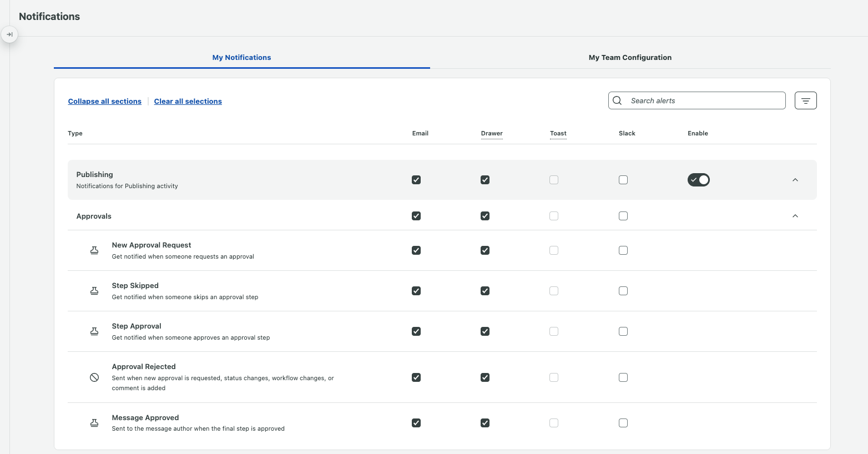
Task: Uncheck Drawer for Approval Rejected
Action: [x=485, y=377]
